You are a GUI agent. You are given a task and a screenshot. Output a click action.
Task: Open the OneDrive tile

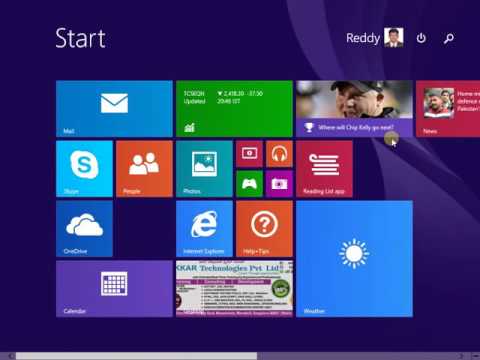(x=84, y=229)
